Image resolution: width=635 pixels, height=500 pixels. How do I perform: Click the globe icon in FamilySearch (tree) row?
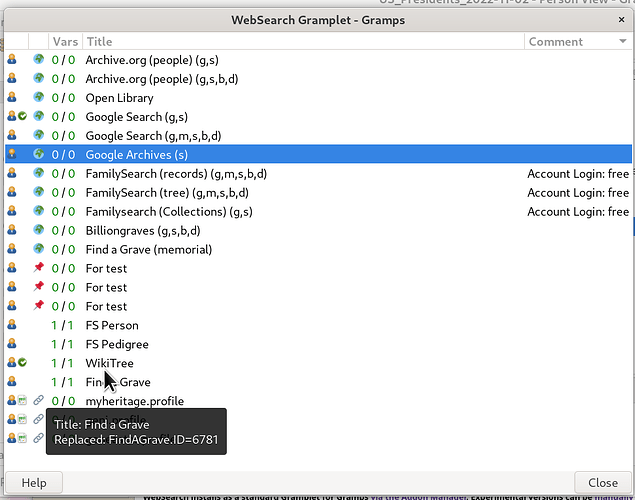tap(38, 192)
